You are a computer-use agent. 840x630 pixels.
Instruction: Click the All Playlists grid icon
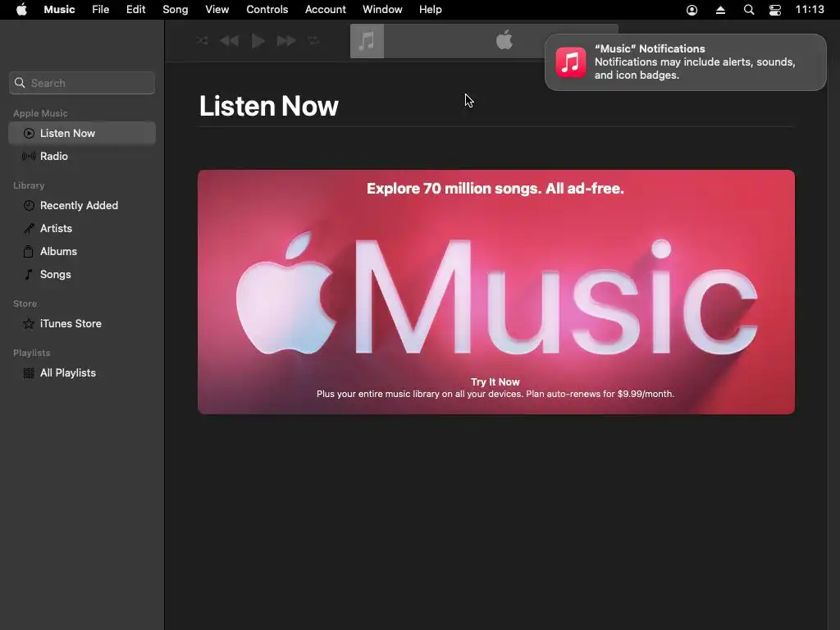(x=29, y=373)
